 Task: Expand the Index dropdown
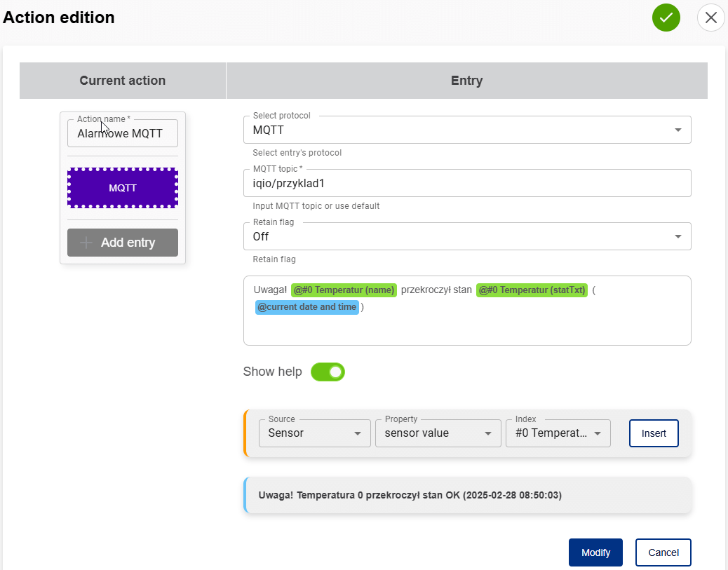coord(558,433)
